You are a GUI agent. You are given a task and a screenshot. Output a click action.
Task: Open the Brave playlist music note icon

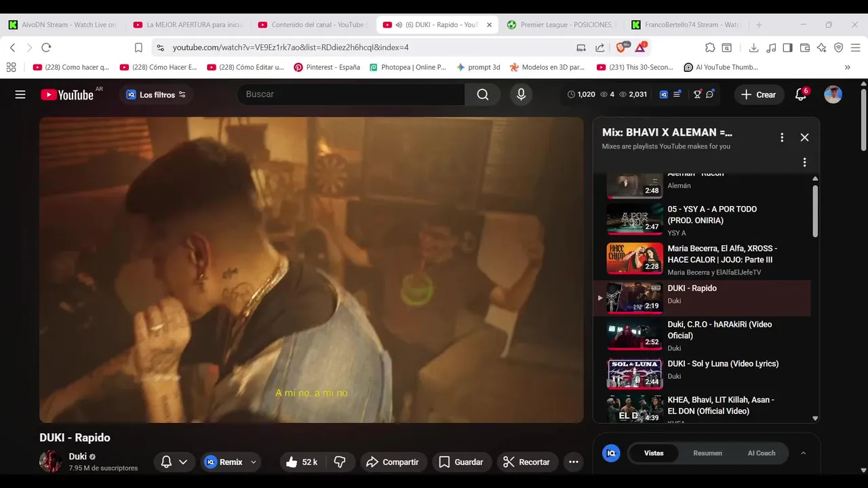tap(771, 47)
